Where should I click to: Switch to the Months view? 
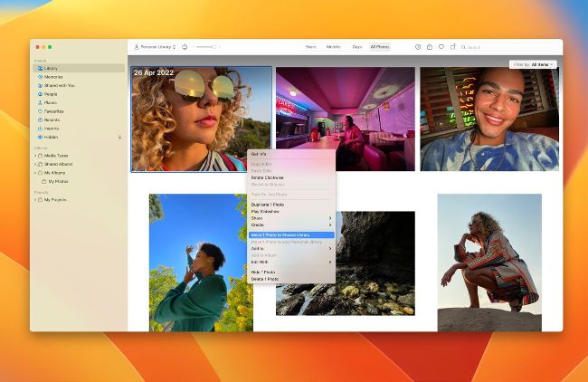coord(333,46)
